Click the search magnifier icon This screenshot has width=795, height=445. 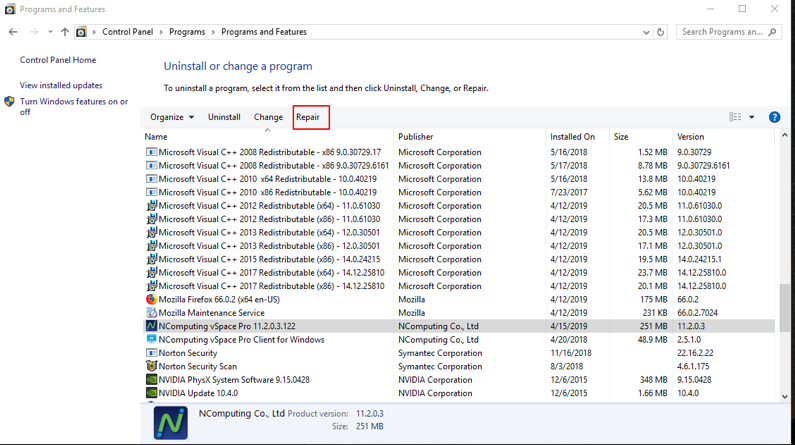point(772,32)
